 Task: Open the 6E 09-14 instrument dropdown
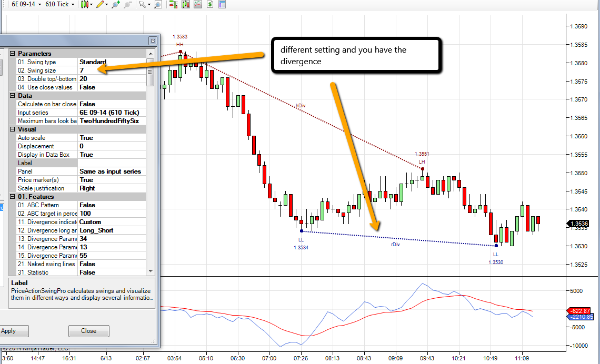(x=26, y=4)
